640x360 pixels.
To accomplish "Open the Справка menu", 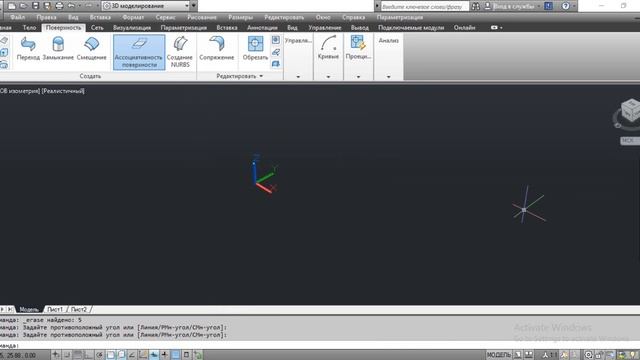I will pyautogui.click(x=353, y=17).
